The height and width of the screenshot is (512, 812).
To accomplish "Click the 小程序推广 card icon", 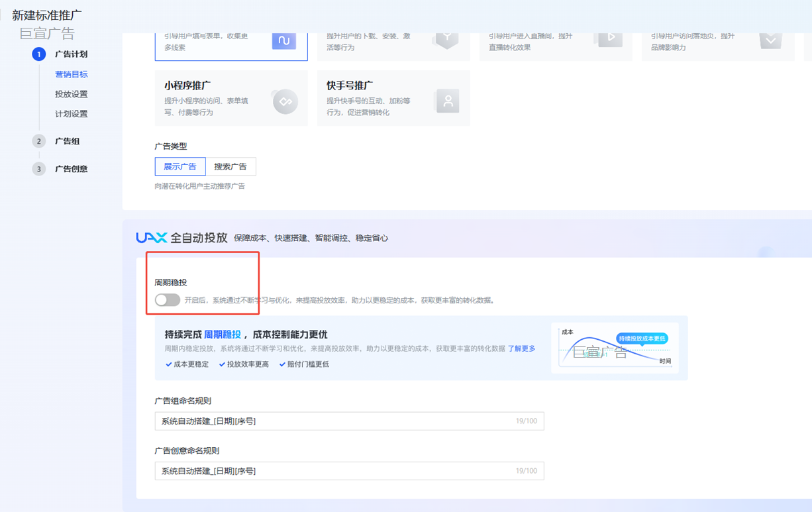I will click(x=285, y=101).
